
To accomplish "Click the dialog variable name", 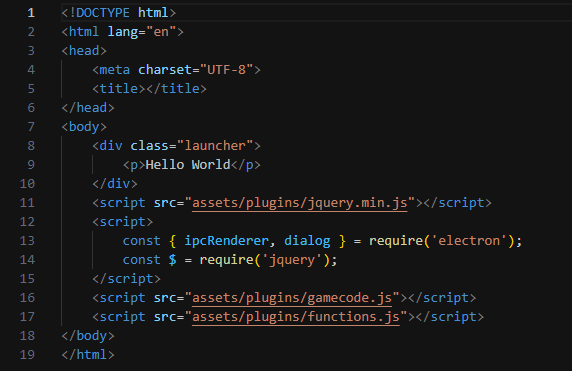I will [307, 241].
